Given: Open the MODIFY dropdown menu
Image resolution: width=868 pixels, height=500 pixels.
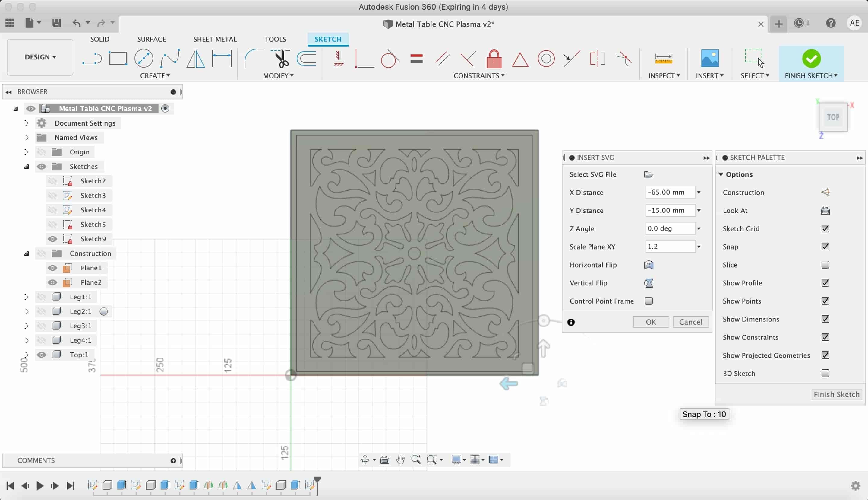Looking at the screenshot, I should click(x=278, y=75).
